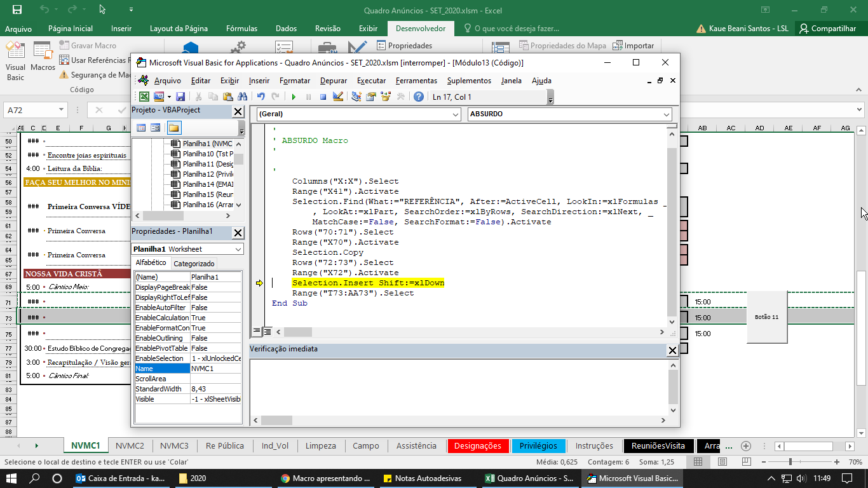Click the Excel zoom slider handle
This screenshot has height=488, width=868.
click(x=790, y=462)
